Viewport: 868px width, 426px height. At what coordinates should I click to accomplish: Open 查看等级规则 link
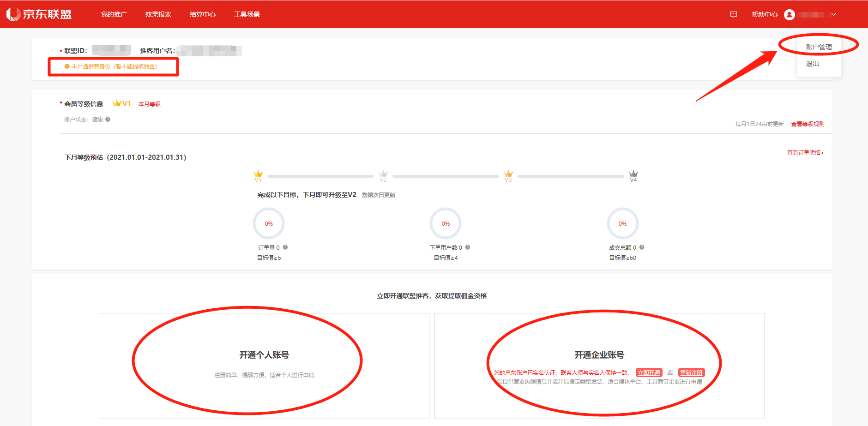[x=808, y=124]
